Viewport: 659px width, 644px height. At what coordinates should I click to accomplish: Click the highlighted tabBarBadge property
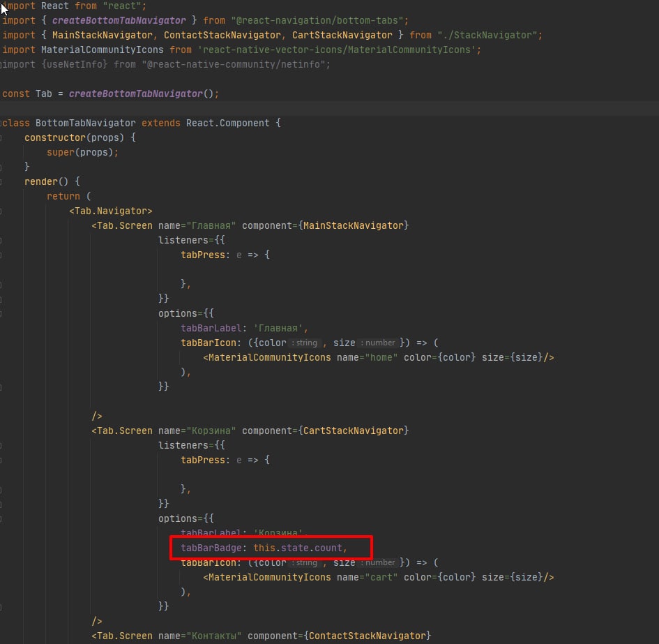click(210, 548)
